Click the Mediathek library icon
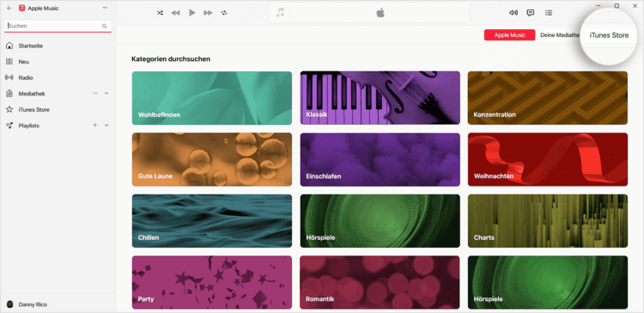The height and width of the screenshot is (313, 644). tap(9, 94)
